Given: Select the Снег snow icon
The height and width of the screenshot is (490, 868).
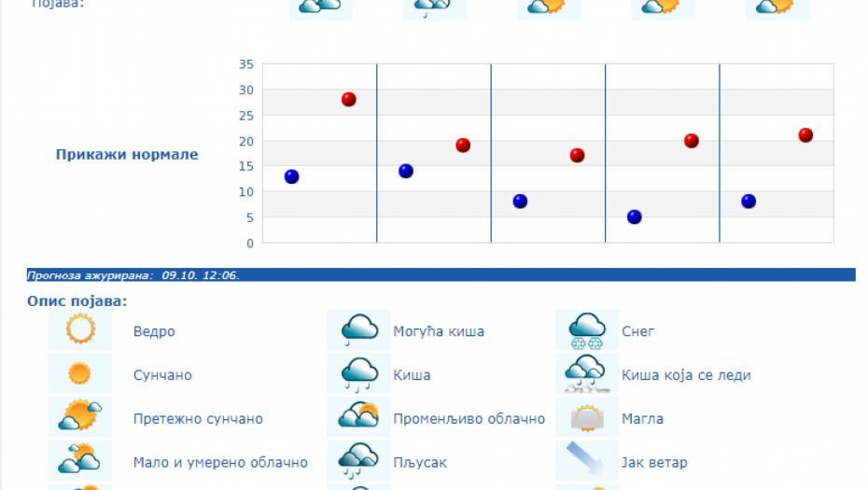Looking at the screenshot, I should click(x=587, y=330).
